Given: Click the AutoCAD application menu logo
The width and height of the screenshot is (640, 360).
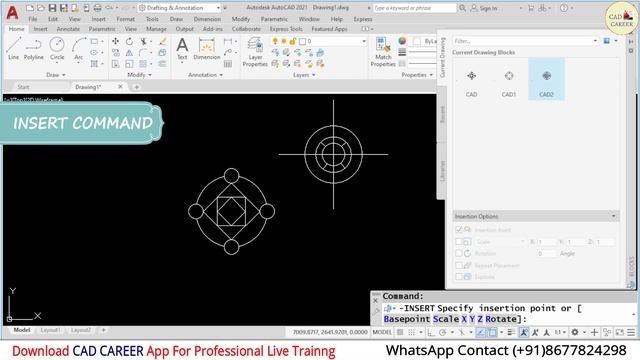Looking at the screenshot, I should (x=13, y=13).
